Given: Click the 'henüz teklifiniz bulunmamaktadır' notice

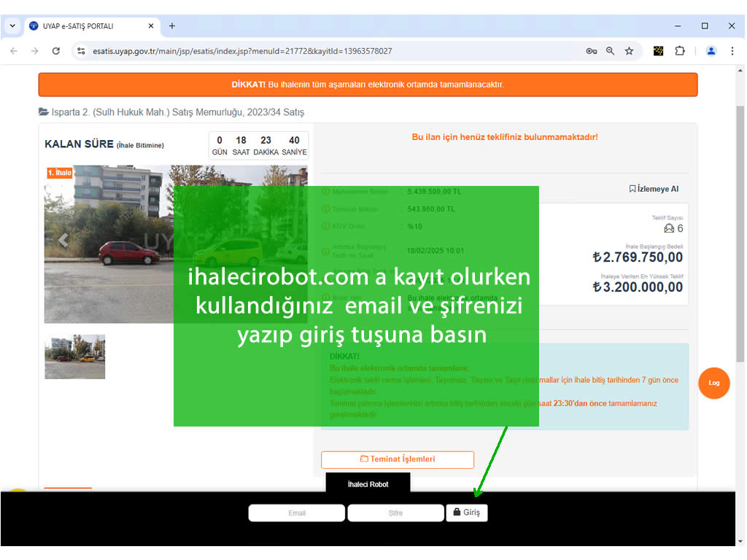Looking at the screenshot, I should click(505, 137).
